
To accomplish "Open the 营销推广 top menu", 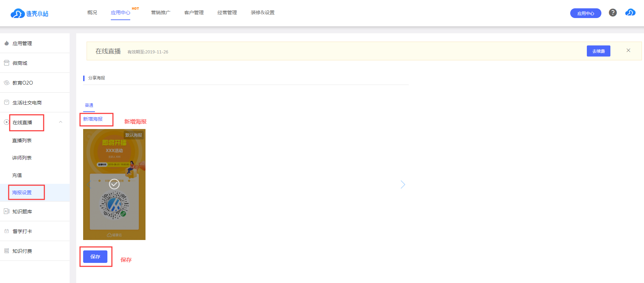I will tap(161, 12).
